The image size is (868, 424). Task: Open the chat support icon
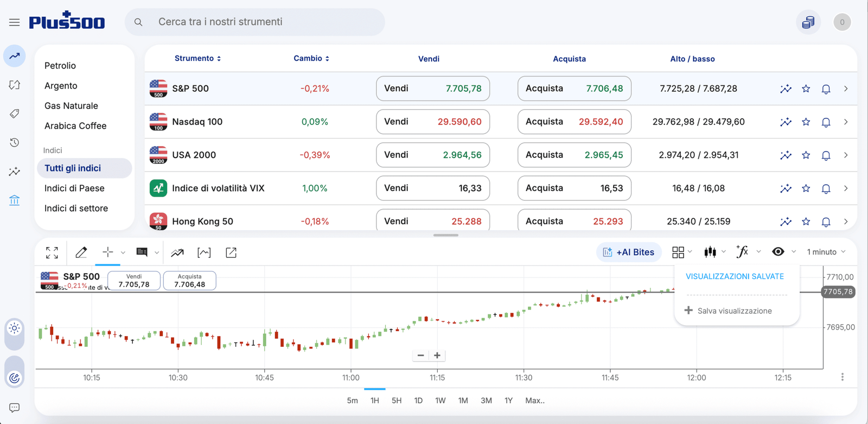[15, 408]
